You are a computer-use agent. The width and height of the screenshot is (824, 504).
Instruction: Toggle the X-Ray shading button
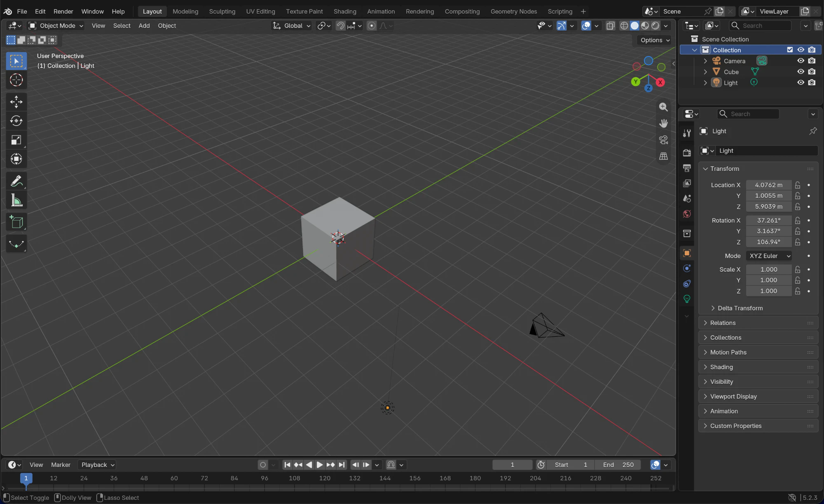pos(611,26)
